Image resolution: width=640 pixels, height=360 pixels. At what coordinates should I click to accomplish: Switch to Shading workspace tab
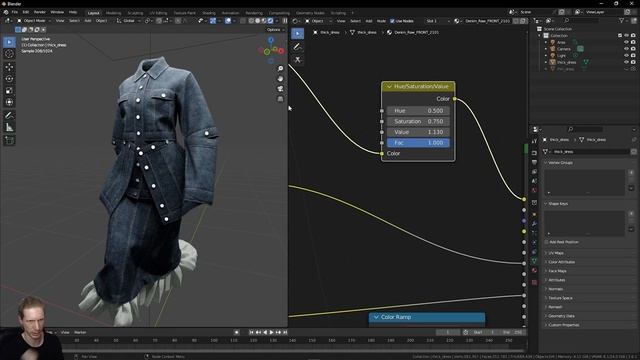coord(209,13)
